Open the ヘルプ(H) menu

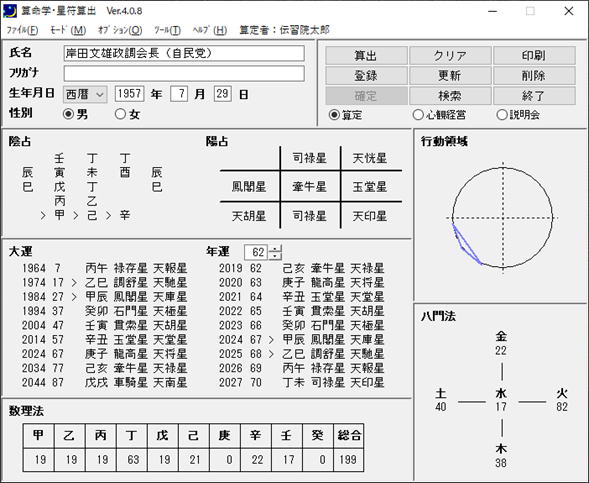point(210,30)
